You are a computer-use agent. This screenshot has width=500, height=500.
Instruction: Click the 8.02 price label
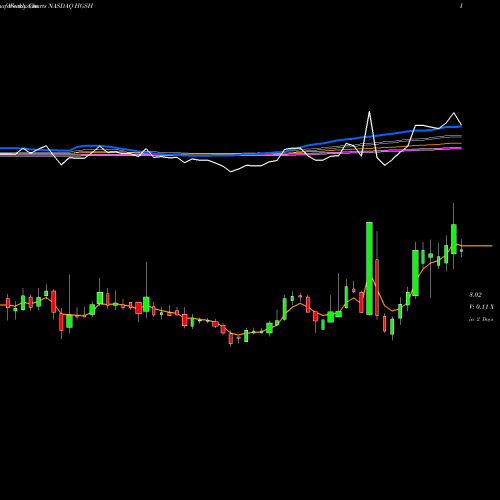point(475,295)
